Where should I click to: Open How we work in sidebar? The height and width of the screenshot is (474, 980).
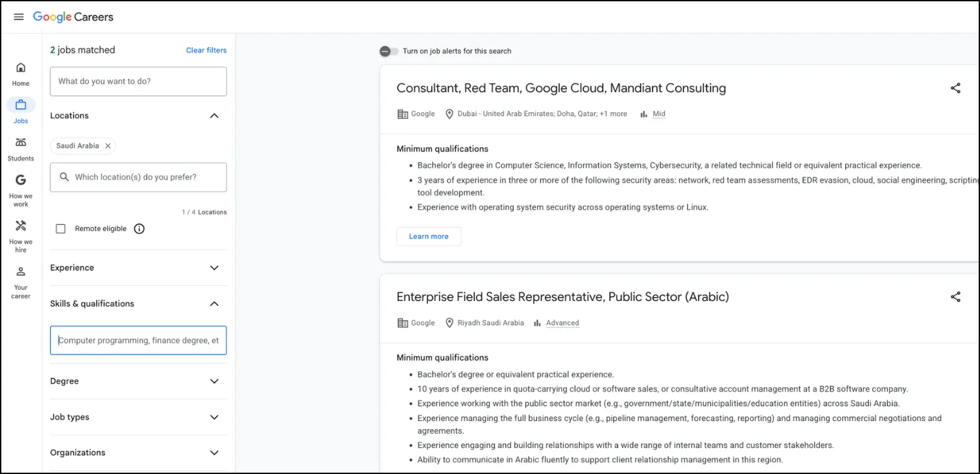tap(21, 191)
